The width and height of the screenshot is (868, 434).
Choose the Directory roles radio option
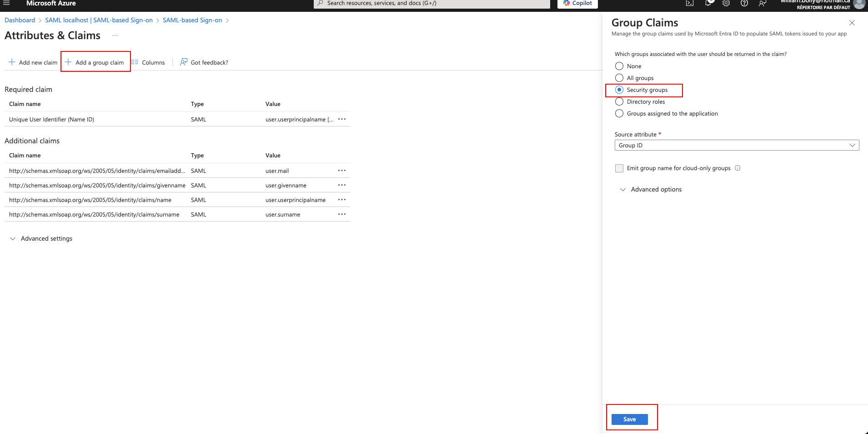pyautogui.click(x=619, y=101)
